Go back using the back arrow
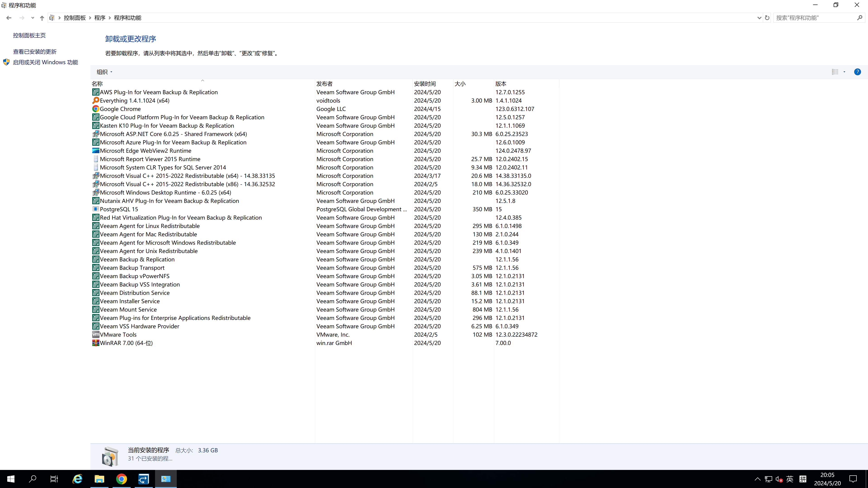868x488 pixels. [x=9, y=18]
